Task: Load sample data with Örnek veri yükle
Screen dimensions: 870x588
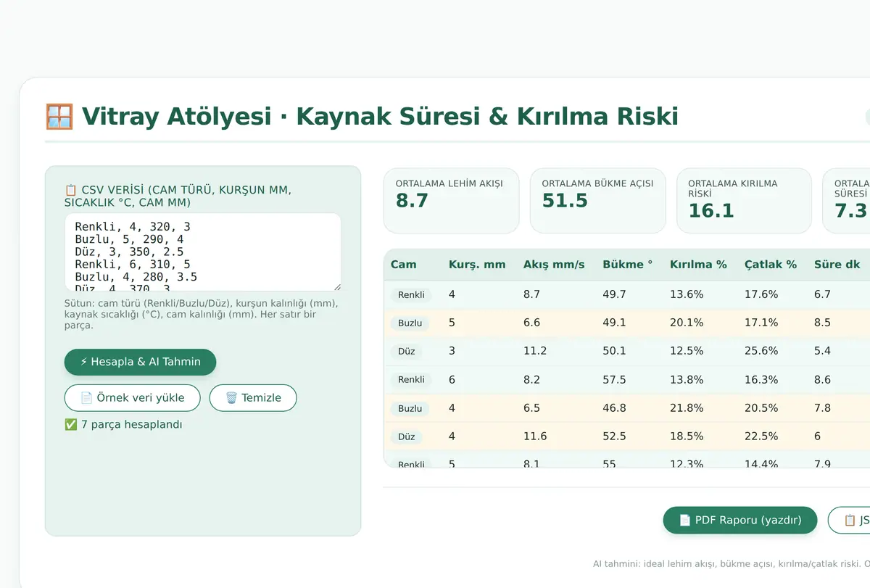Action: coord(132,398)
